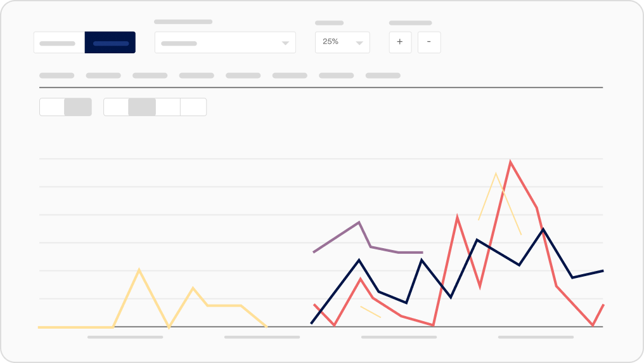Switch to the fourth tab in the tab row
644x363 pixels.
coord(196,76)
